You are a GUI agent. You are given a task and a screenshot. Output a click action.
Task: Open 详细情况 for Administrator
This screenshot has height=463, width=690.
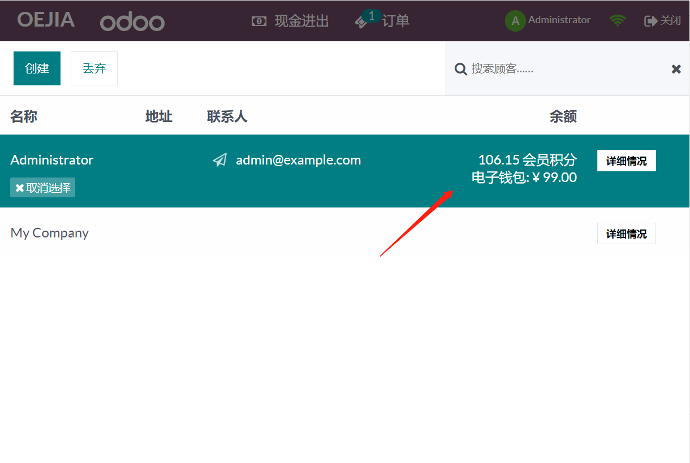point(626,161)
